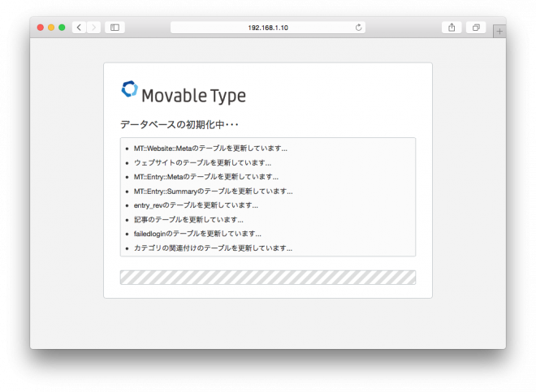Reload the page with the refresh icon

358,28
